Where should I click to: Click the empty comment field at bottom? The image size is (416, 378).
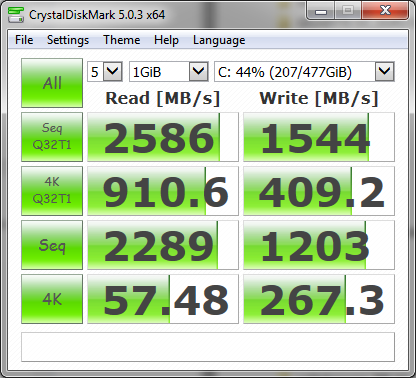208,347
